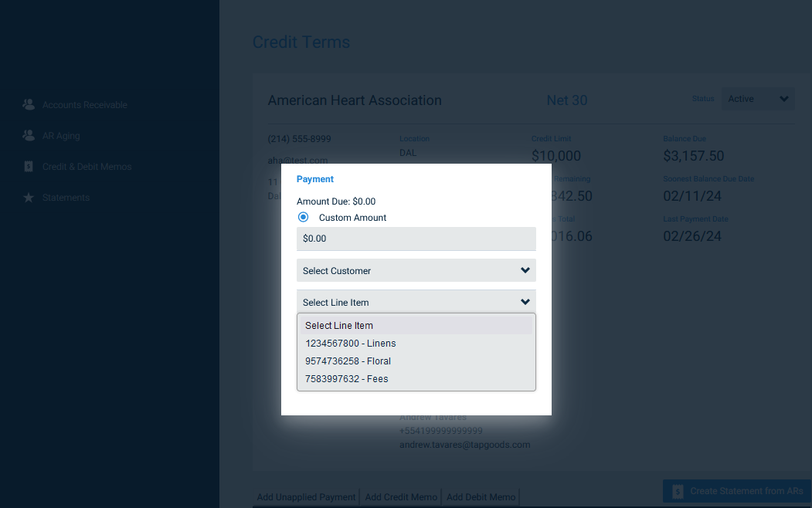The image size is (812, 508).
Task: Click the Credit & Debit Memos icon
Action: point(29,167)
